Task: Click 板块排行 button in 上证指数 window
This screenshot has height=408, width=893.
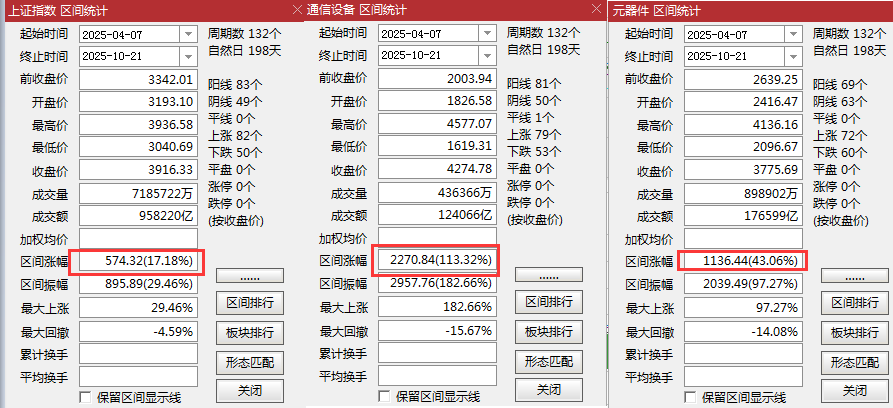Action: click(x=249, y=332)
